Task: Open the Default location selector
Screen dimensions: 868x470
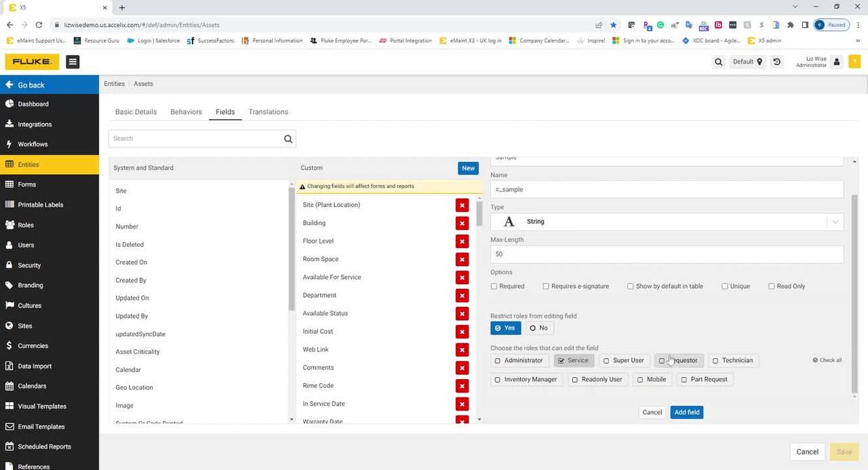Action: [747, 62]
